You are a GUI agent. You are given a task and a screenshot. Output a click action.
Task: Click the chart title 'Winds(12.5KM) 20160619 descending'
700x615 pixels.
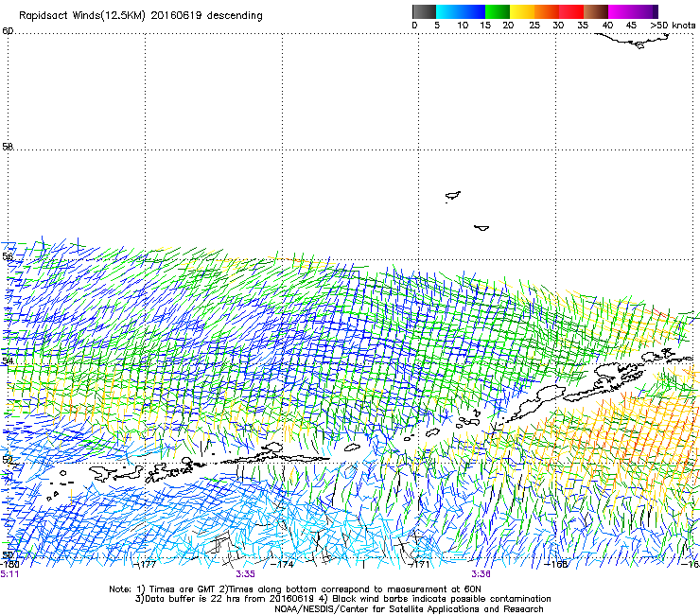point(167,16)
